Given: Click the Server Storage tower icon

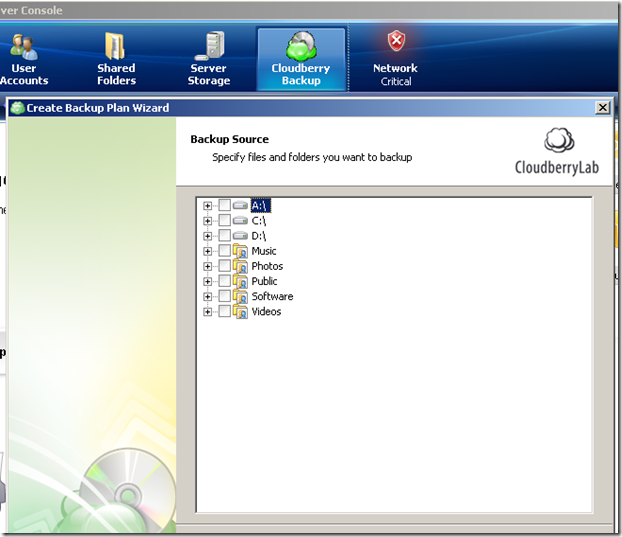Looking at the screenshot, I should (x=210, y=46).
